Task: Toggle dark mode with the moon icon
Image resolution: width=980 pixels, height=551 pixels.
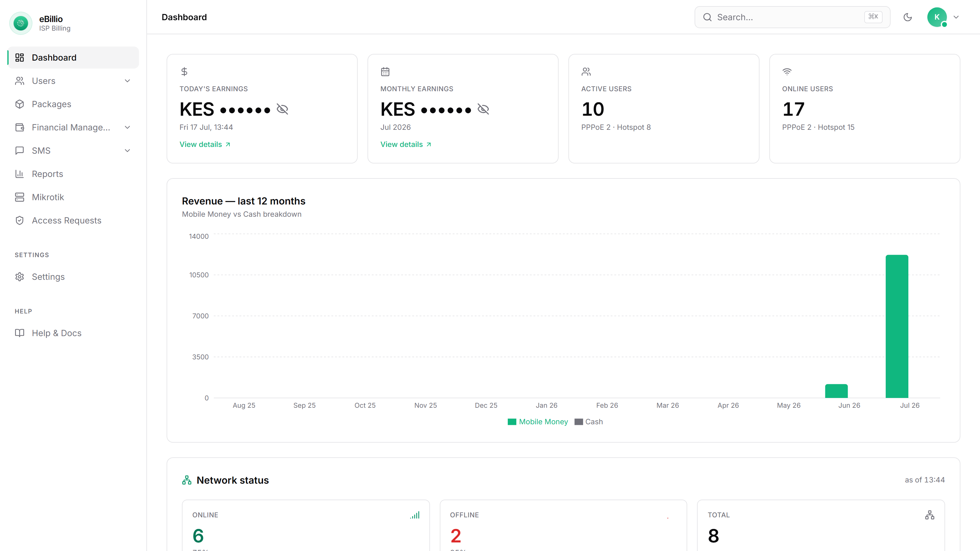Action: (908, 17)
